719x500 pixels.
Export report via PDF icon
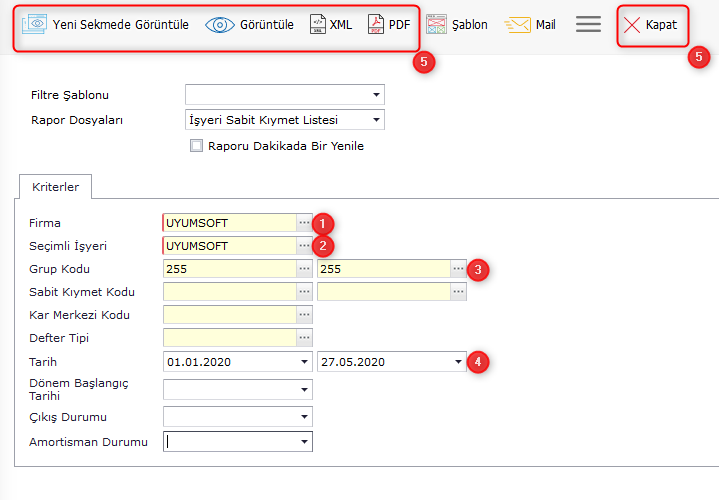click(x=376, y=25)
